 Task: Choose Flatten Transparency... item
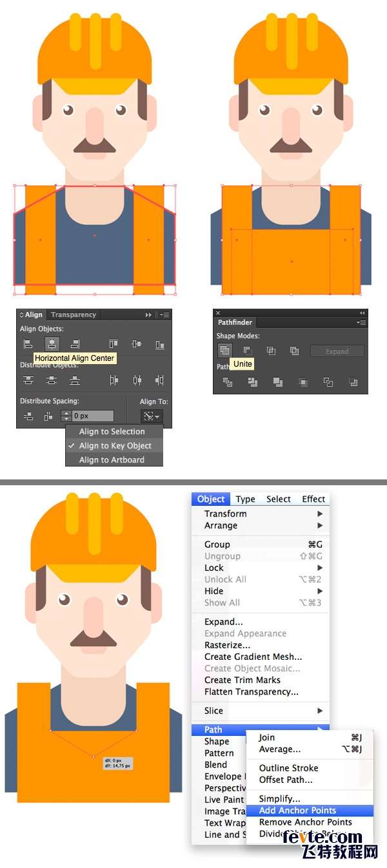click(261, 691)
